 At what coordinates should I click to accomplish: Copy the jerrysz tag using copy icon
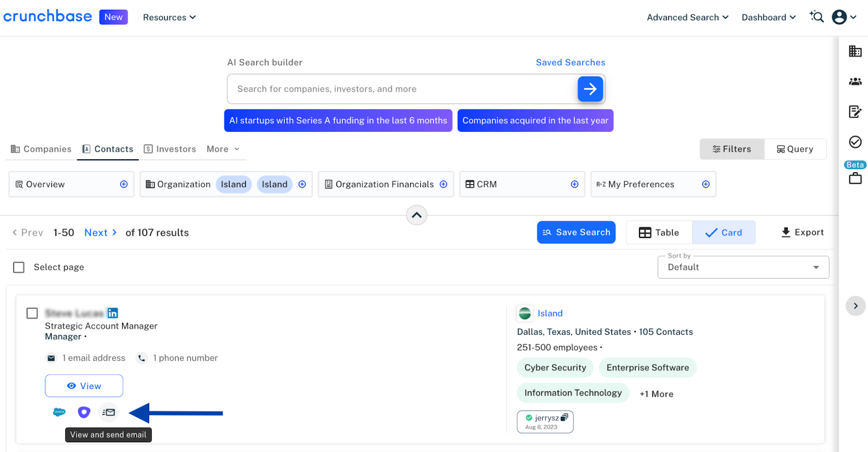pyautogui.click(x=565, y=417)
